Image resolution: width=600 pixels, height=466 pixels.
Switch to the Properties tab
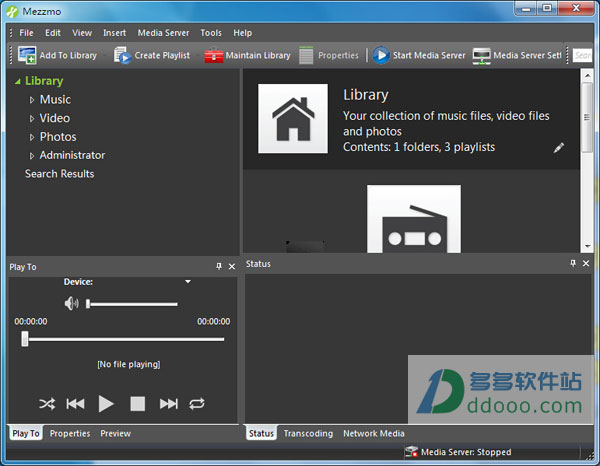[x=70, y=433]
